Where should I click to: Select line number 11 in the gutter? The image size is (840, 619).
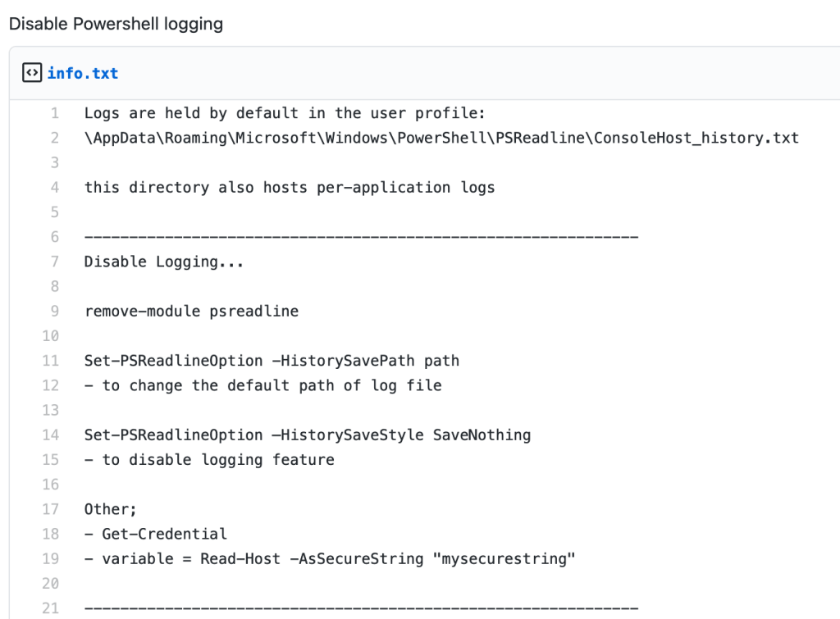point(51,361)
